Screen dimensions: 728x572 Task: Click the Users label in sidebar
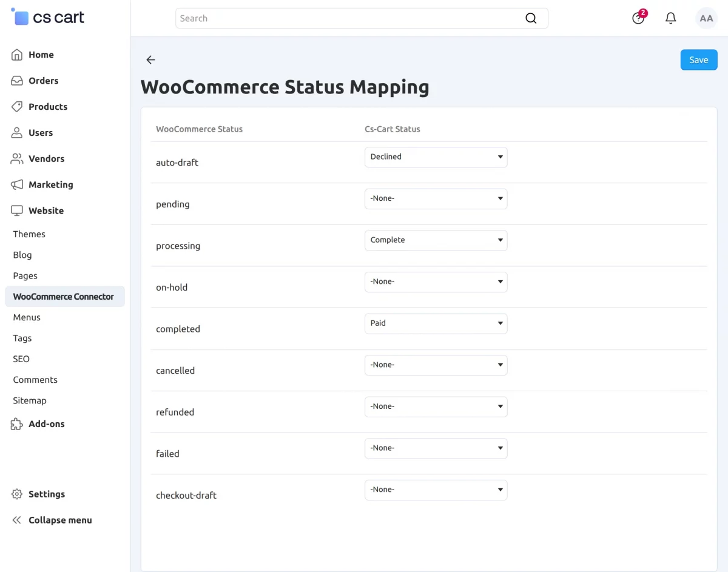(41, 133)
